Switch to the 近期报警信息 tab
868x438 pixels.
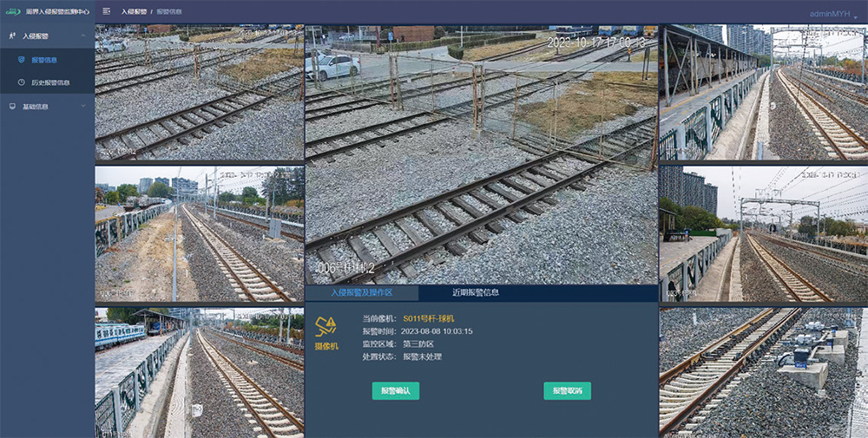coord(475,293)
